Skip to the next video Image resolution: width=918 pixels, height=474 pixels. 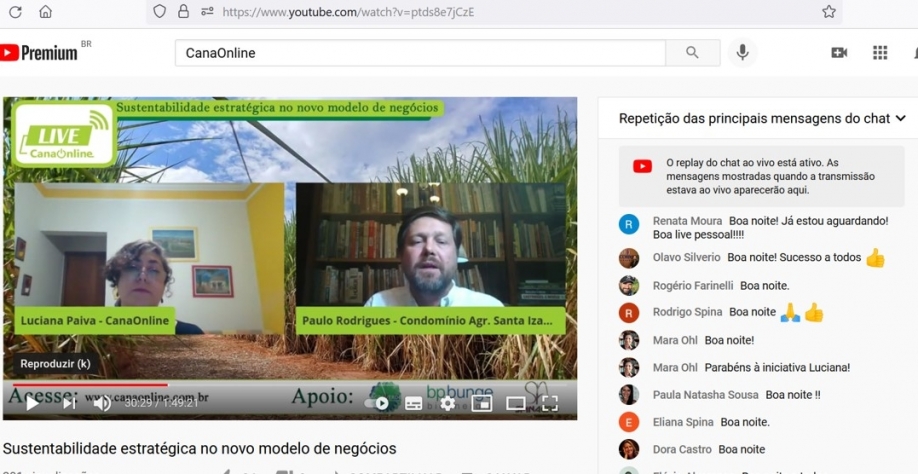69,404
